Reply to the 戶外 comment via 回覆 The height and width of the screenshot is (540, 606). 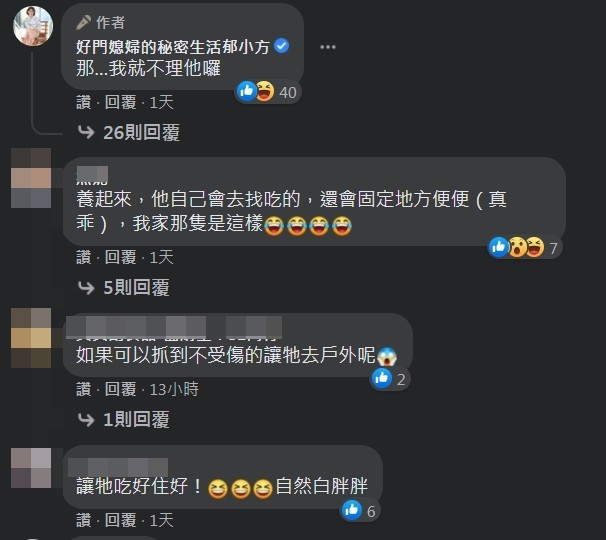121,389
